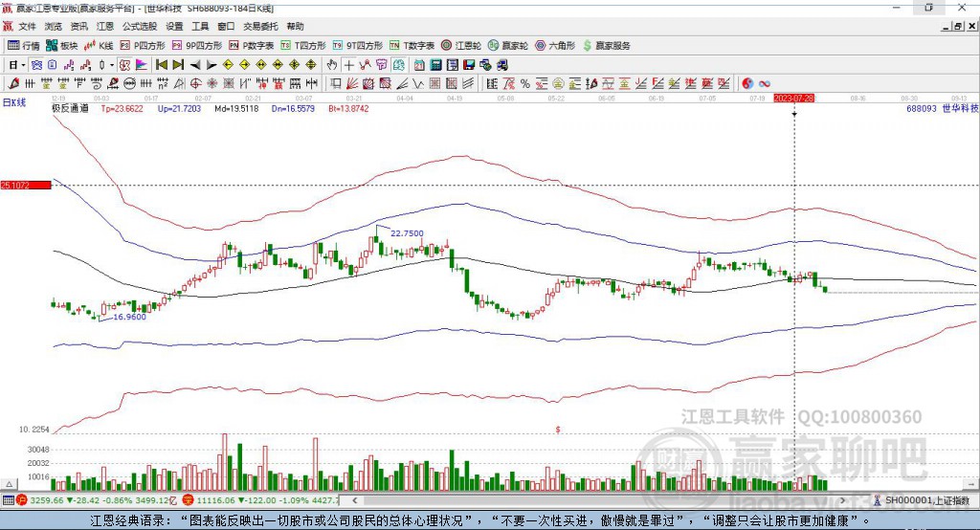
Task: Step left with the black left-arrow icon
Action: point(195,65)
